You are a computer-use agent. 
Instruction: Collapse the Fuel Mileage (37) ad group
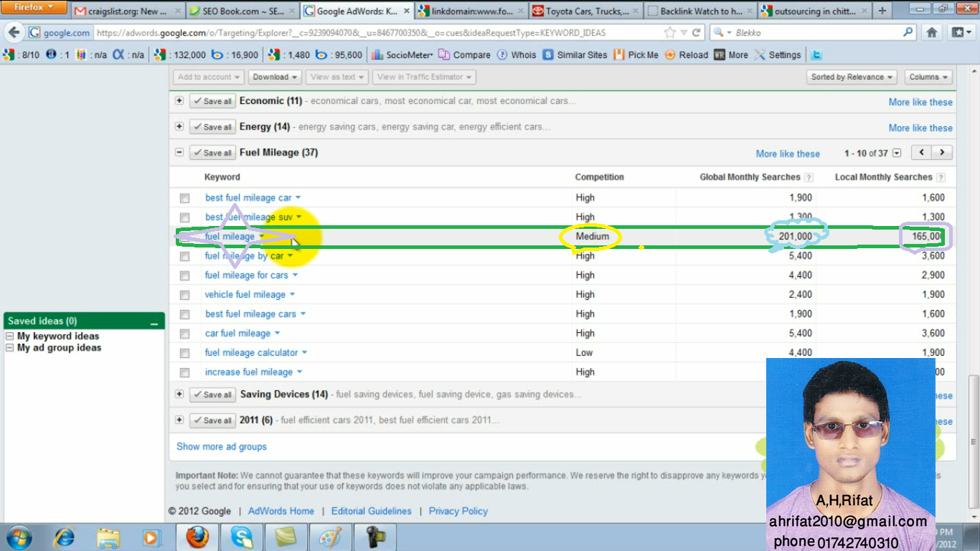(179, 153)
